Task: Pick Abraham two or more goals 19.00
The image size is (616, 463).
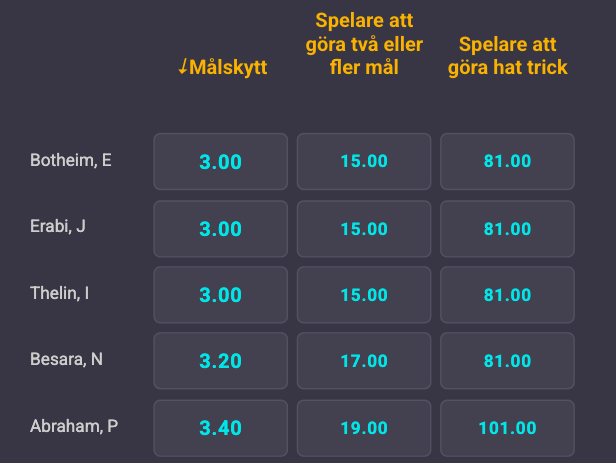Action: (364, 428)
